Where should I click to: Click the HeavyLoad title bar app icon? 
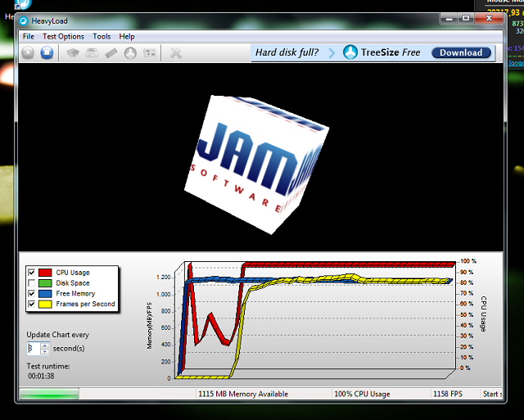(24, 21)
